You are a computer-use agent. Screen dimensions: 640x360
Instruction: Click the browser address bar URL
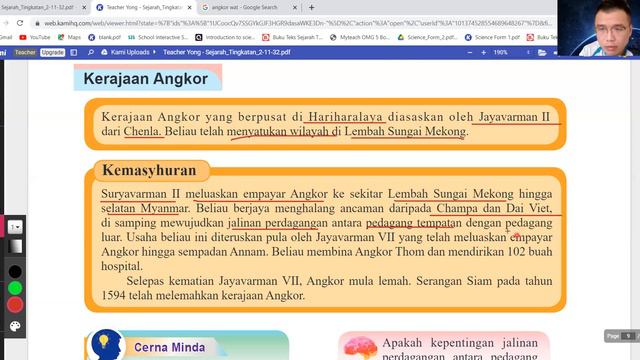pos(298,23)
